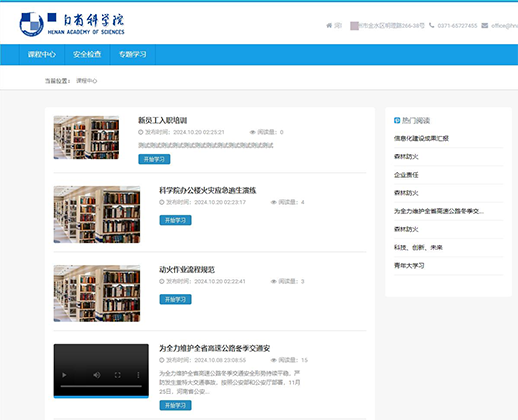Click the 阅读量: 0 view count
This screenshot has height=420, width=518.
[x=270, y=132]
